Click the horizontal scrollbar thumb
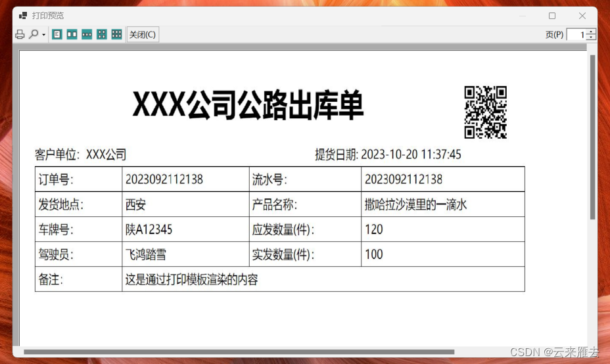The width and height of the screenshot is (610, 364). click(239, 352)
